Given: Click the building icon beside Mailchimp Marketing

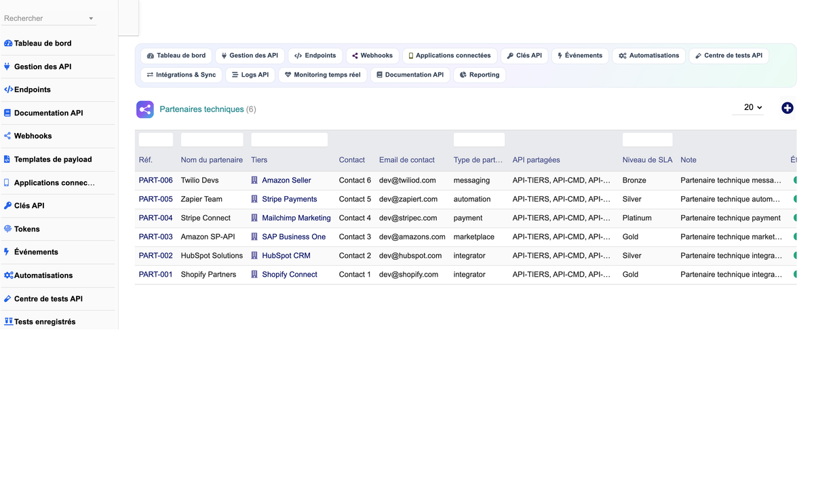Looking at the screenshot, I should [254, 218].
